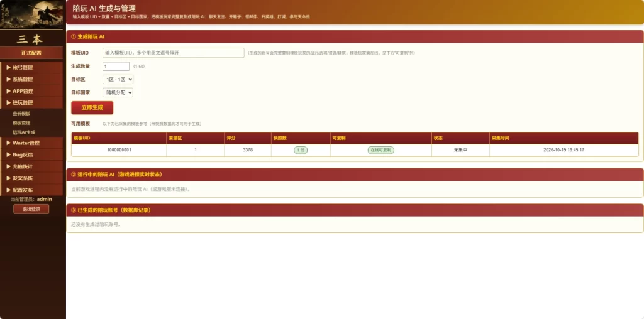Click the 状态 column header
Screen dimensions: 644x319
(460, 138)
